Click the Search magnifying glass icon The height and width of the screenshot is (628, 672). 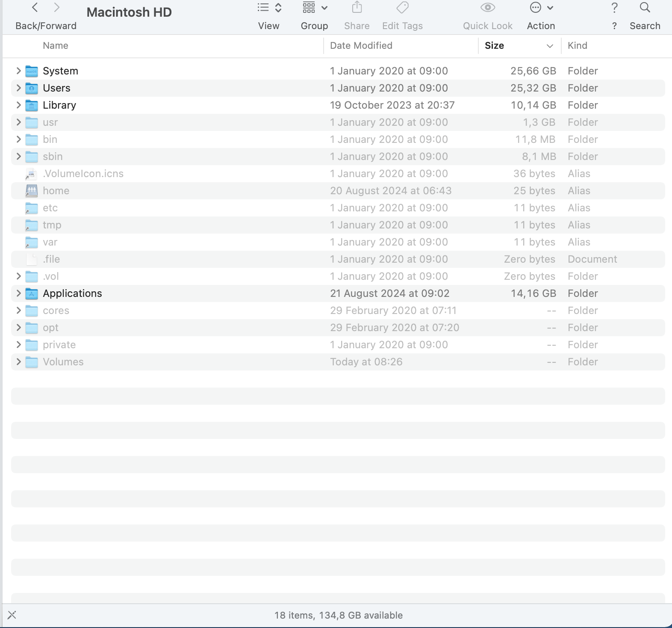[645, 7]
